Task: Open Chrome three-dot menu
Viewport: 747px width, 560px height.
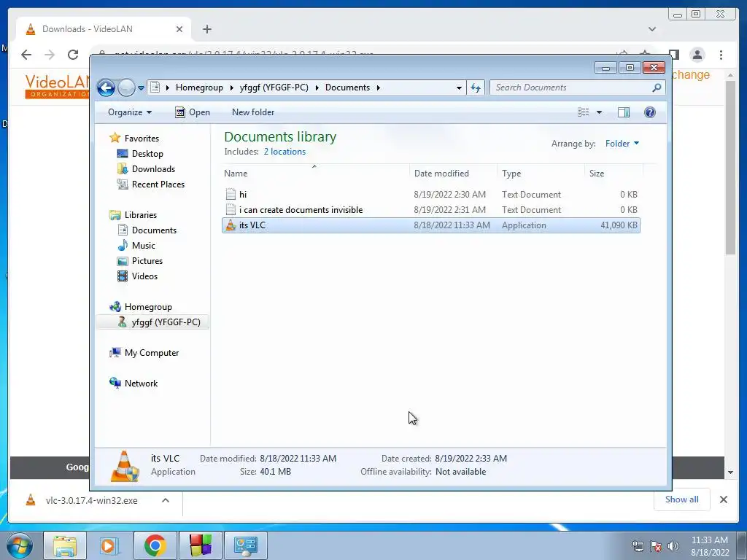Action: click(721, 55)
